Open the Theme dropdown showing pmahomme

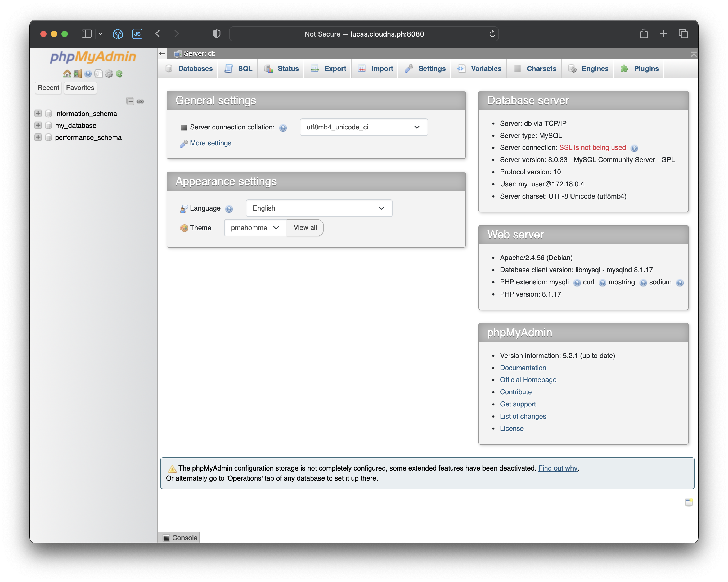[255, 228]
